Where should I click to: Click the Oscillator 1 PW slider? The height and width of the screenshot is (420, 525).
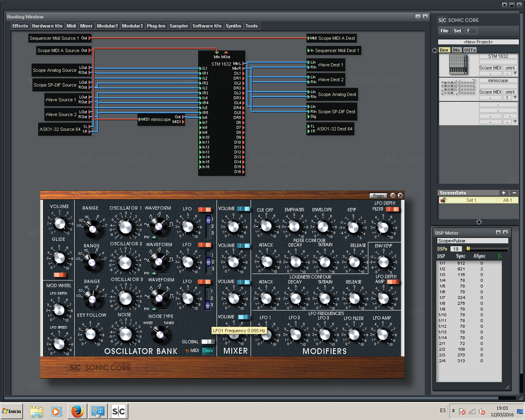coord(160,237)
